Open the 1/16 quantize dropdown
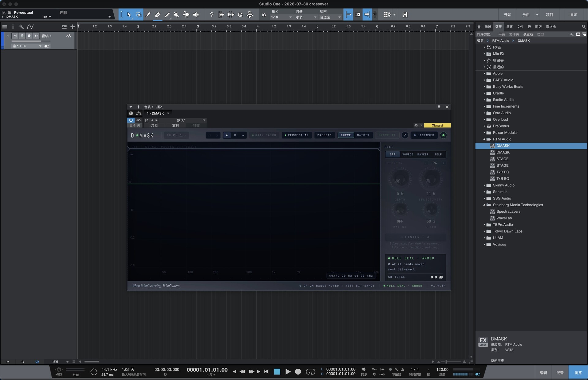Viewport: 588px width, 380px height. coord(281,17)
